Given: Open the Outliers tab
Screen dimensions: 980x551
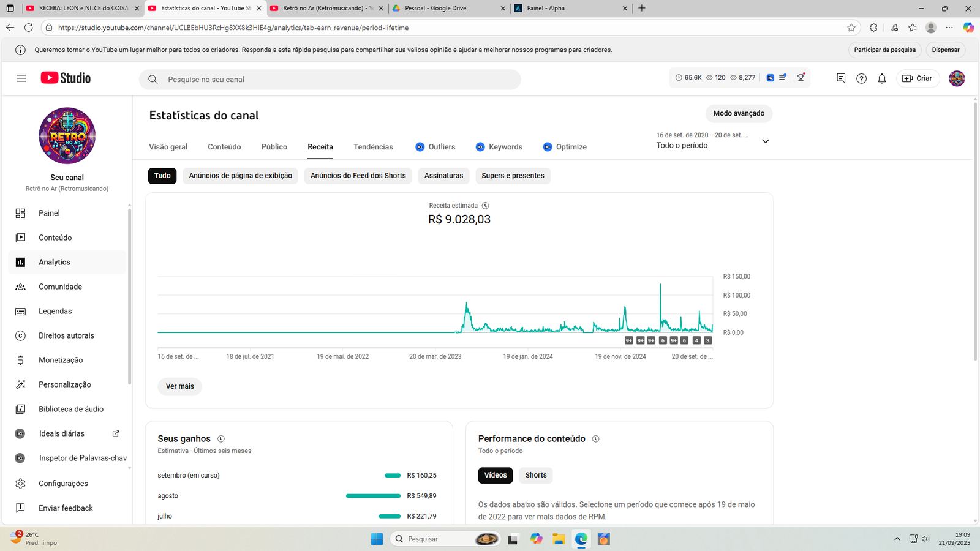Looking at the screenshot, I should (435, 147).
